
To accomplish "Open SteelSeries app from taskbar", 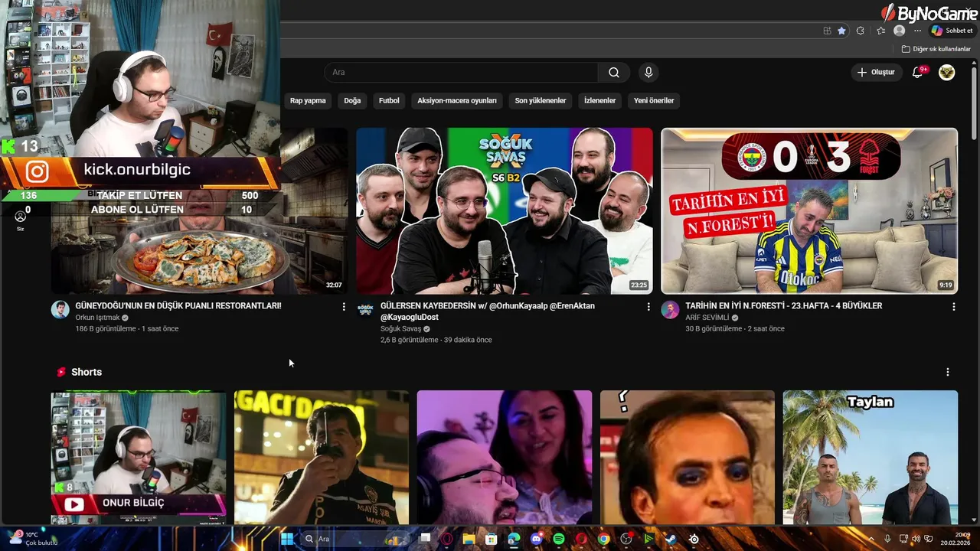I will coord(694,539).
